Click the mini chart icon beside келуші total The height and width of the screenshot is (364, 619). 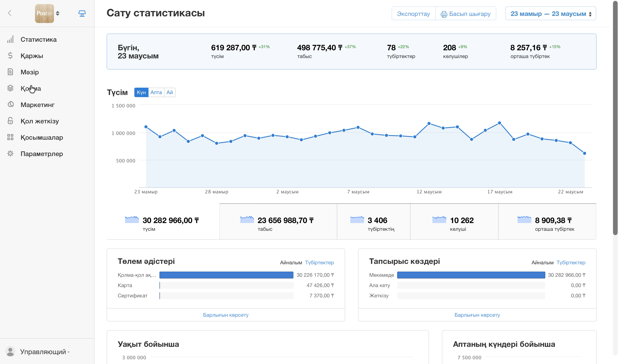point(439,219)
